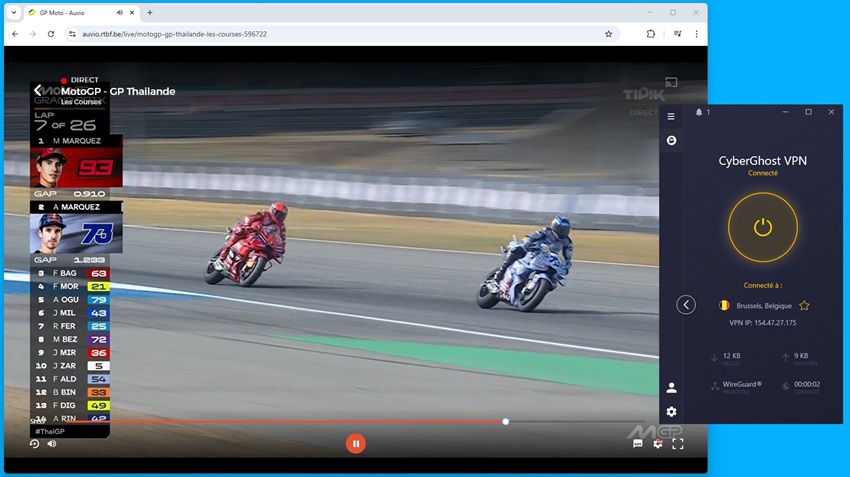Screen dimensions: 850x477
Task: Click the CyberGhost power button to disconnect
Action: pos(763,227)
